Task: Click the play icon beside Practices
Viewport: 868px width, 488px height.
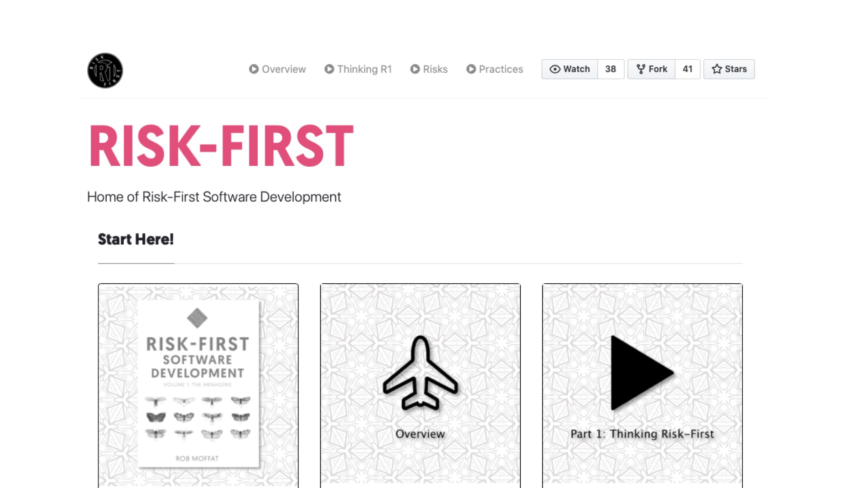Action: [471, 69]
